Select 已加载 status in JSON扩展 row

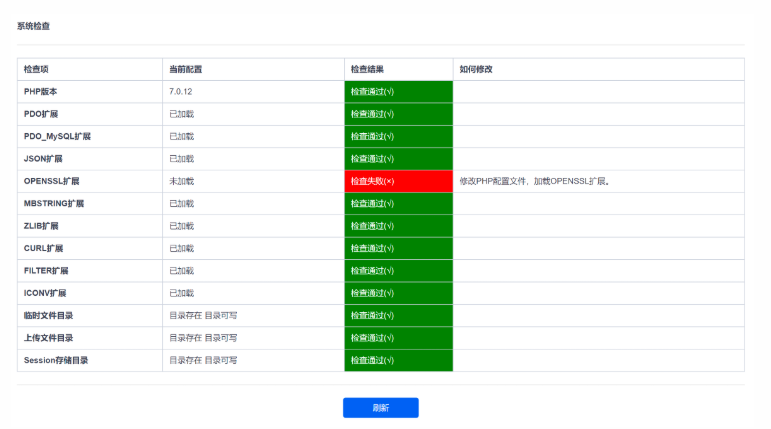[181, 159]
